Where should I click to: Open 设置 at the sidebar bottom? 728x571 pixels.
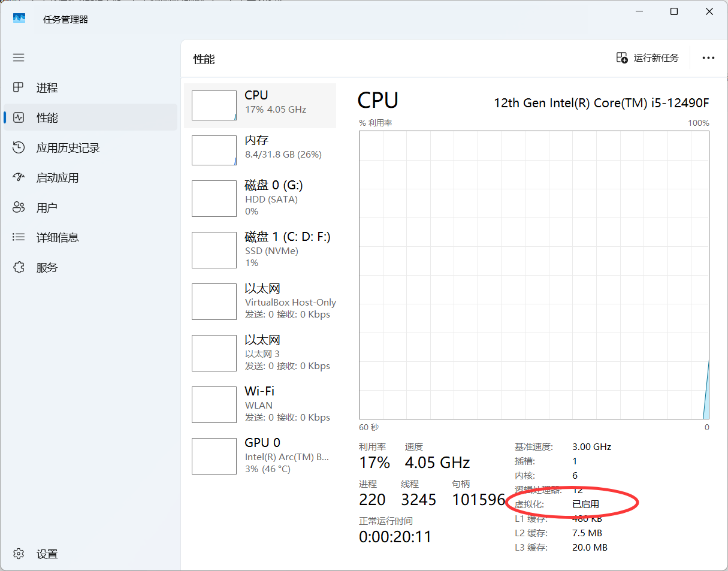click(90, 554)
